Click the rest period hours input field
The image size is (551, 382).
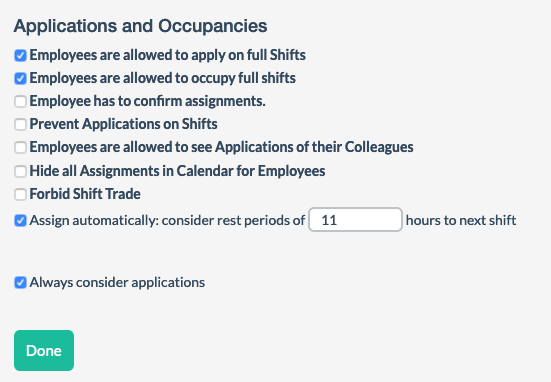(x=355, y=220)
